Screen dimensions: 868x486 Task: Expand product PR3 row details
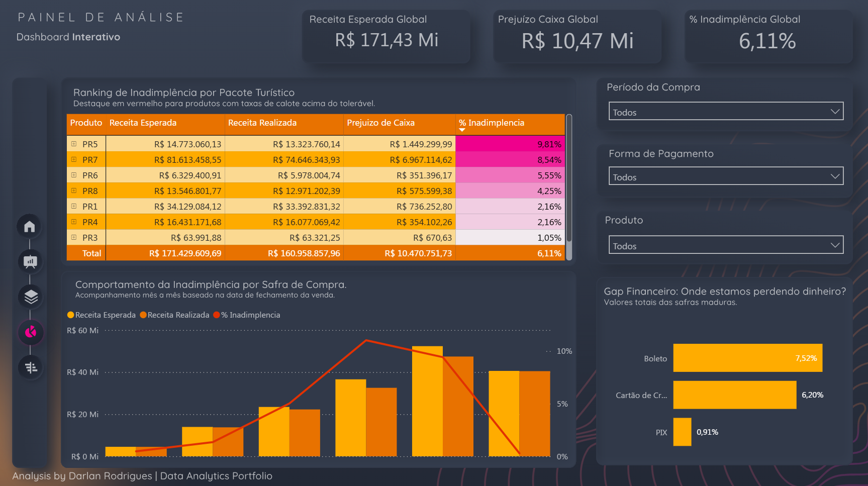click(74, 238)
